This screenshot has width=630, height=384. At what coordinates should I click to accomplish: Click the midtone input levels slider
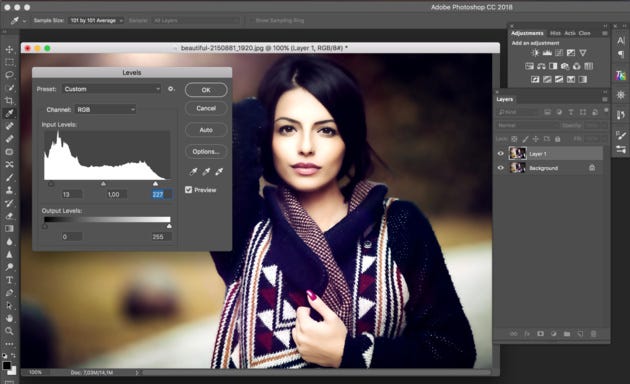[x=103, y=184]
